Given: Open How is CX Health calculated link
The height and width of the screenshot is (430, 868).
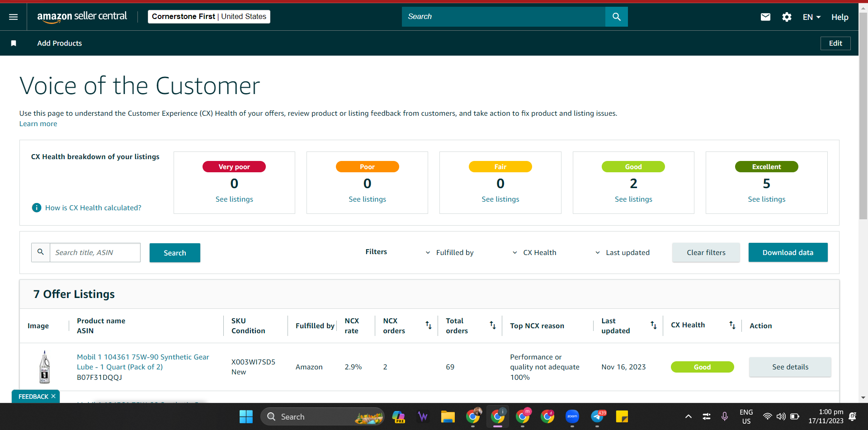Looking at the screenshot, I should (93, 208).
